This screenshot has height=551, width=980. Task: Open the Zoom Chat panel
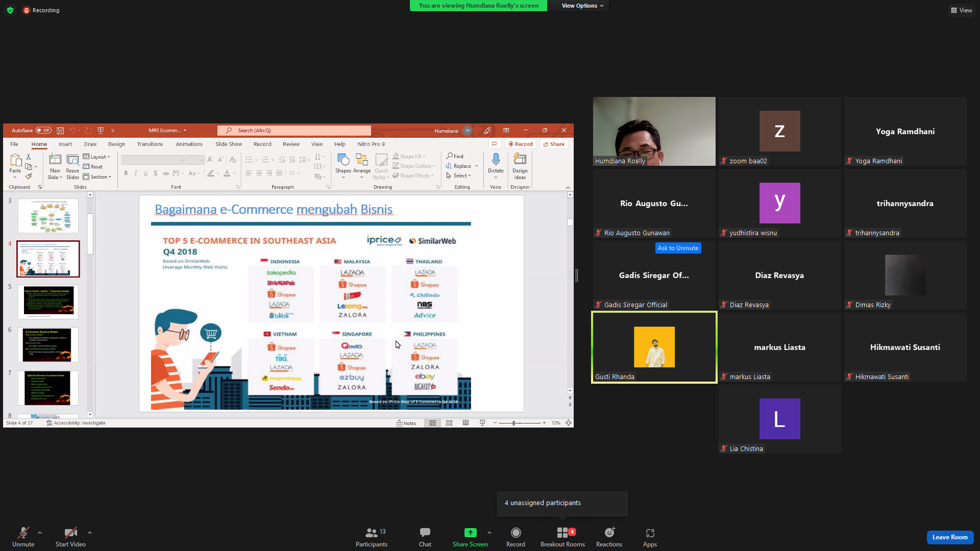click(425, 537)
